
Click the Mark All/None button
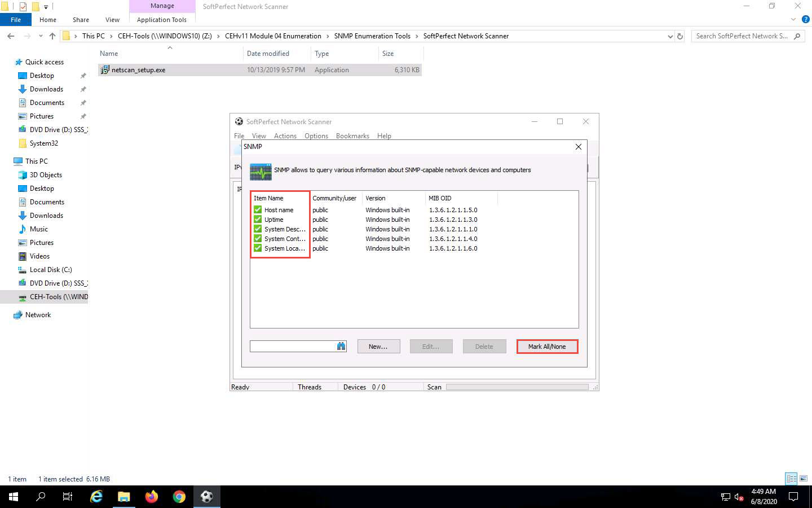click(547, 347)
